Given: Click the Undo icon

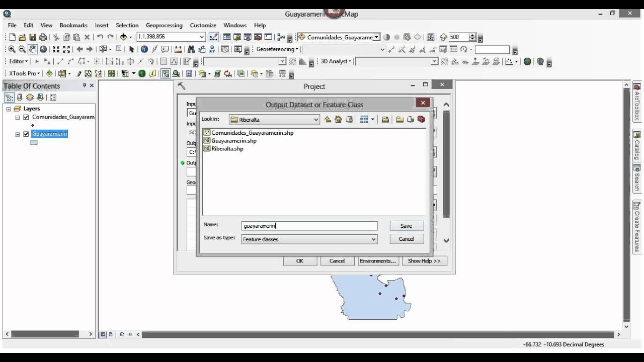Looking at the screenshot, I should pyautogui.click(x=100, y=37).
